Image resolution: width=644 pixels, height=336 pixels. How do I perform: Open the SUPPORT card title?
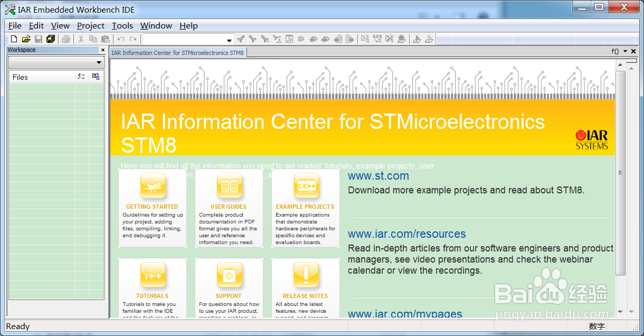(x=229, y=296)
